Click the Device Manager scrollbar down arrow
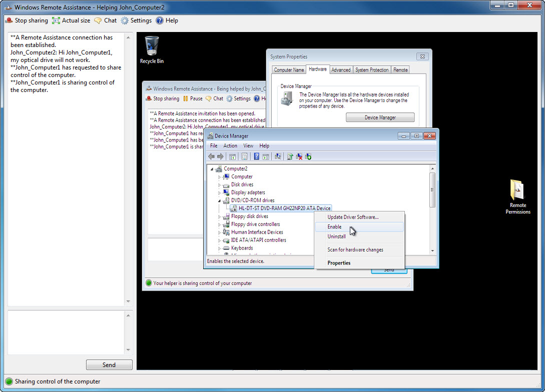This screenshot has height=392, width=545. point(432,250)
